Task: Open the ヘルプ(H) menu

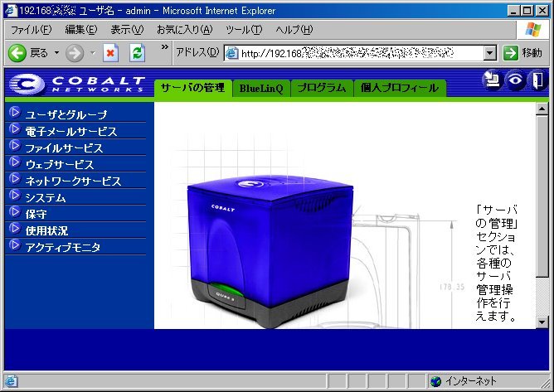Action: (x=294, y=30)
